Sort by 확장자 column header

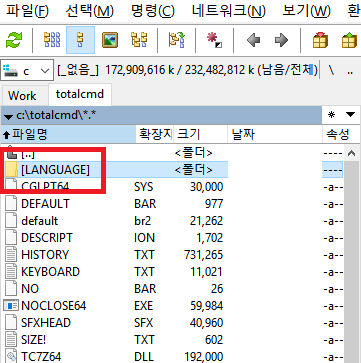point(155,135)
